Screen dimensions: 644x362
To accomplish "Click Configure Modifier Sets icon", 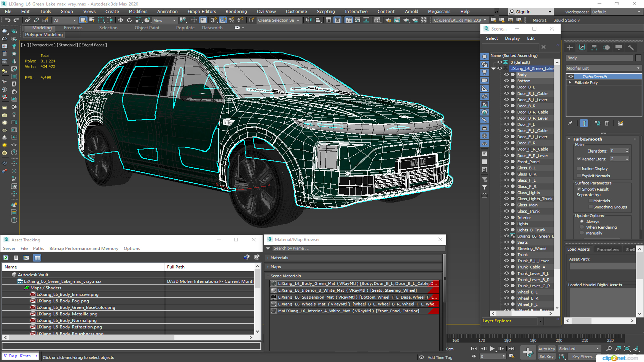I will 621,123.
